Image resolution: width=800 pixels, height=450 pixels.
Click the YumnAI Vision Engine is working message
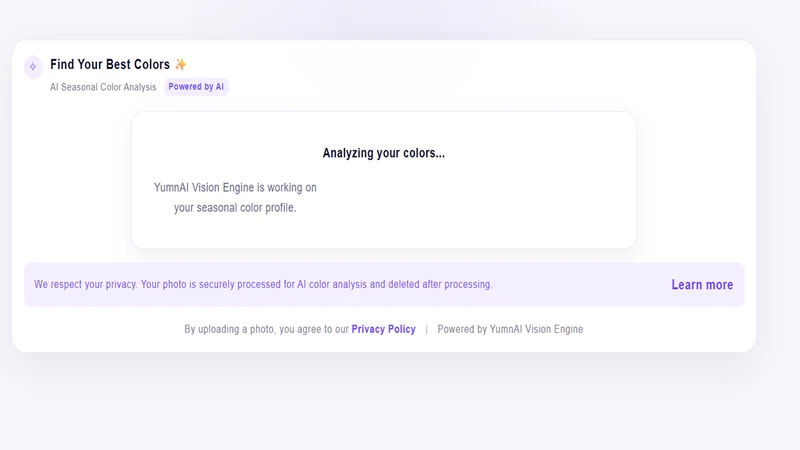[235, 197]
